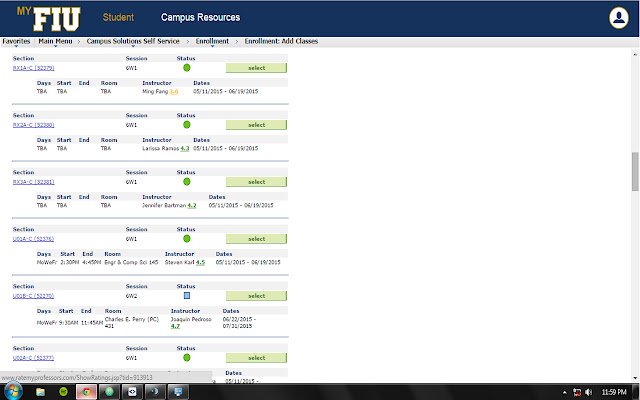Click room text Engr & Comp Sci 145
The height and width of the screenshot is (400, 640).
click(131, 262)
